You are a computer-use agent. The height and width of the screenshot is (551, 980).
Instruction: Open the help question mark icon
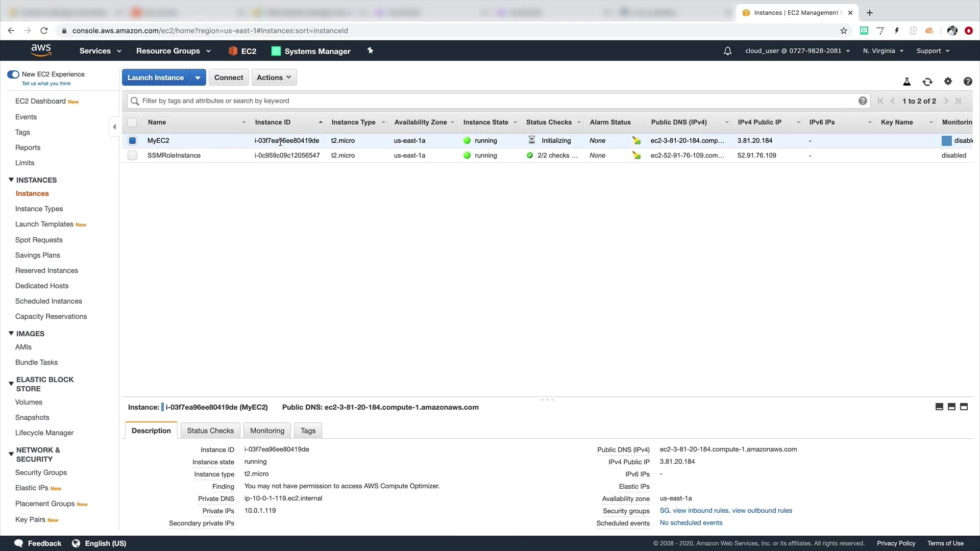967,82
